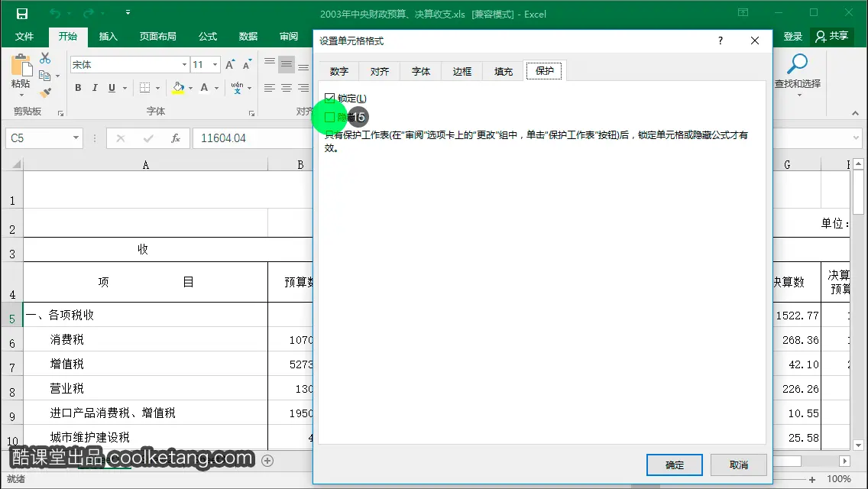Click the Redo arrow icon
Image resolution: width=868 pixels, height=489 pixels.
pos(88,13)
